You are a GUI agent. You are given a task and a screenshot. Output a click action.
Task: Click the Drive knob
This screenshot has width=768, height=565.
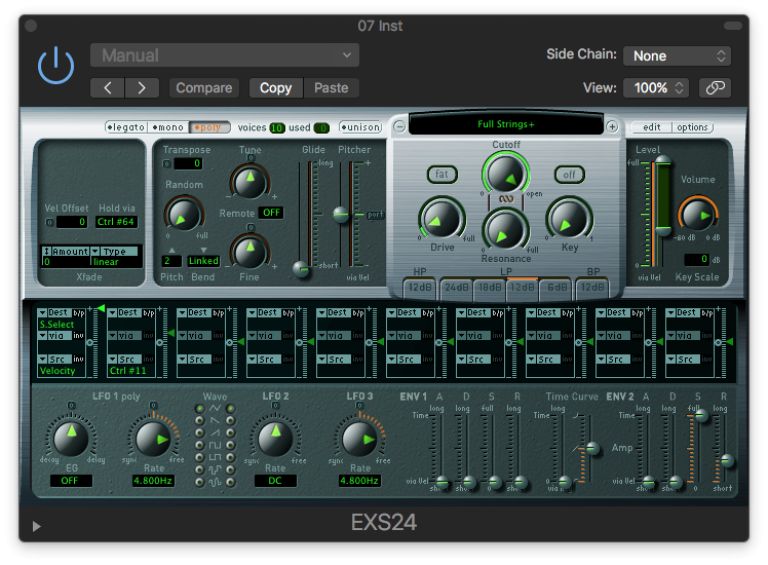coord(442,219)
